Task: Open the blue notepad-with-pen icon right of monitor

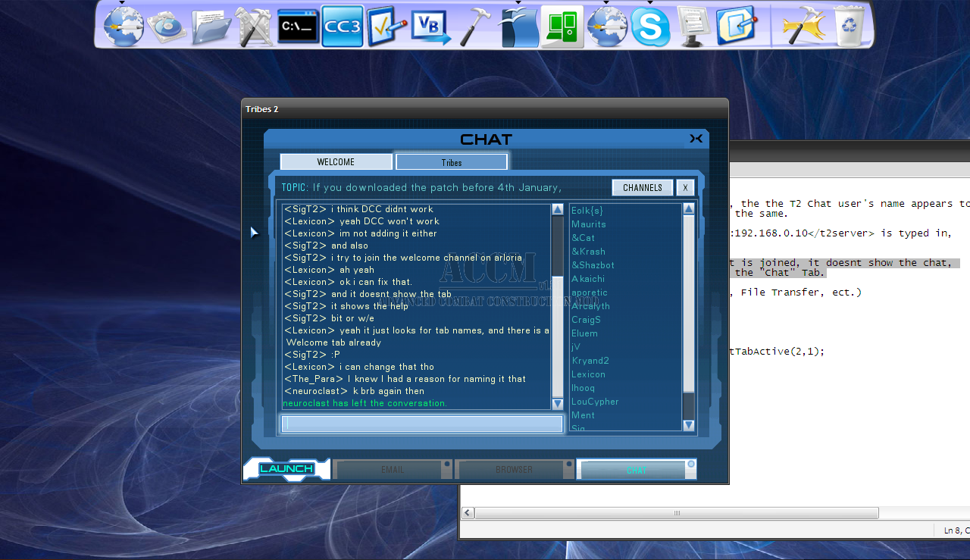Action: click(737, 27)
